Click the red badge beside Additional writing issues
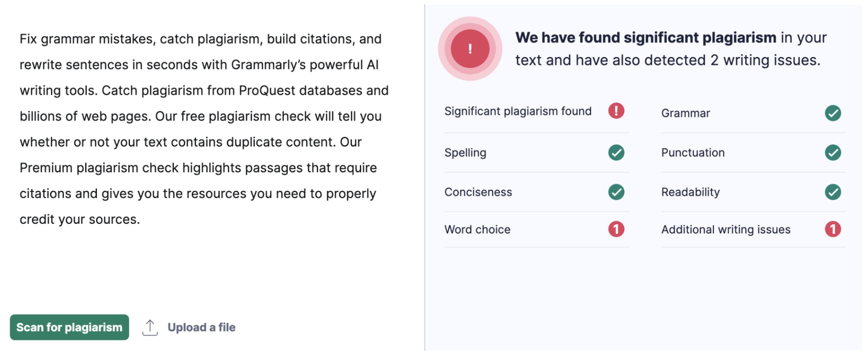This screenshot has width=868, height=358. 832,229
